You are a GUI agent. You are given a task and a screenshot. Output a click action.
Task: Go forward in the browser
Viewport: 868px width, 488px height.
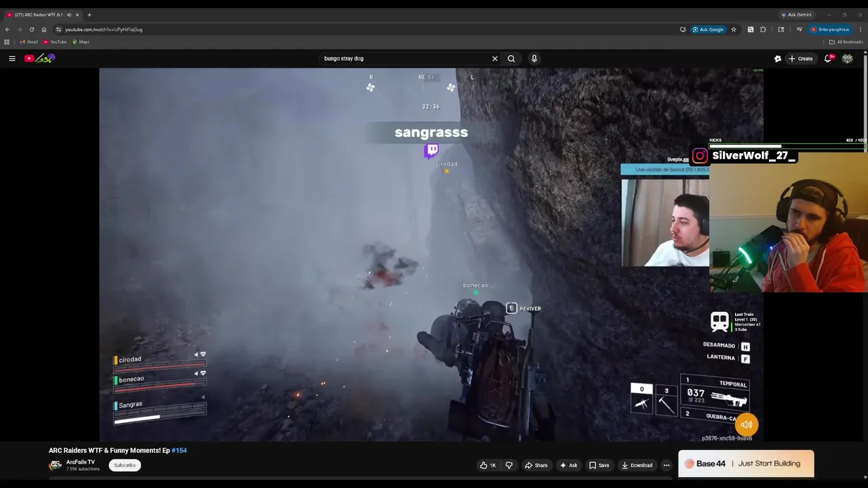coord(20,29)
